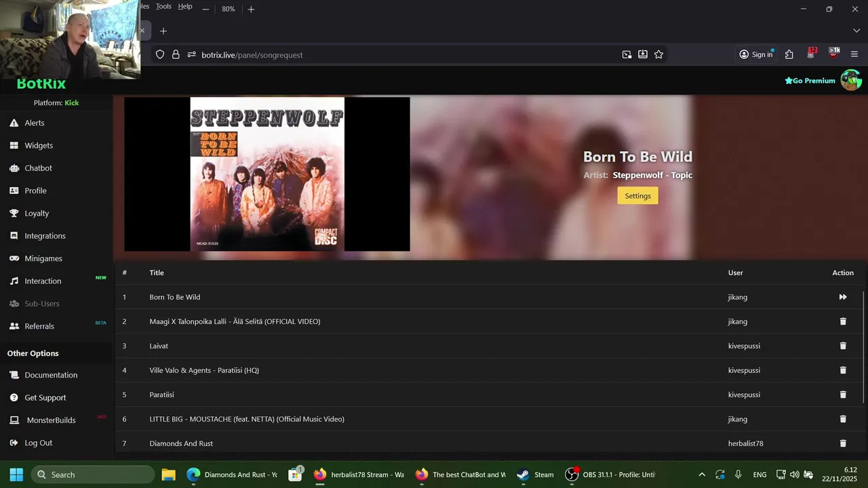Screen dimensions: 868x488
Task: Skip the currently playing Born To Be Wild
Action: tap(843, 297)
